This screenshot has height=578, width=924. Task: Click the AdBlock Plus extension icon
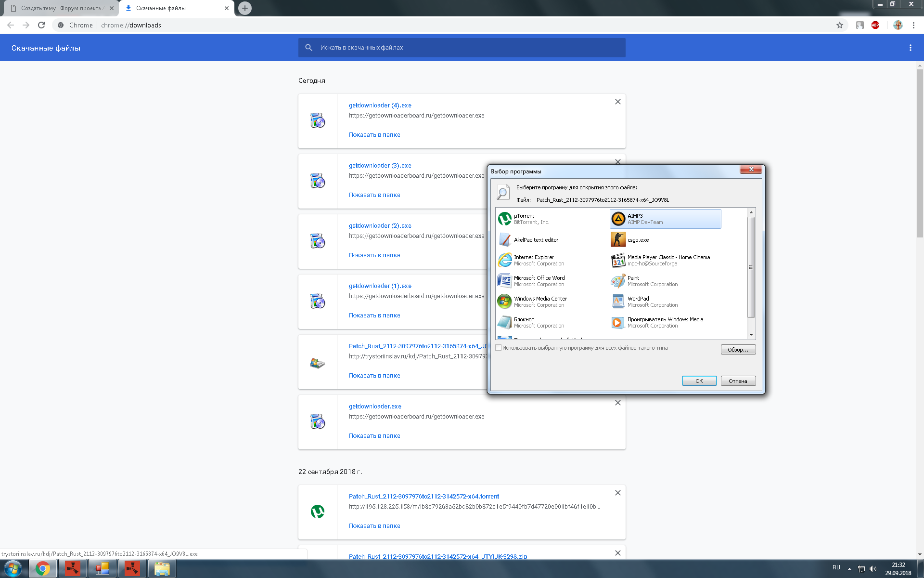875,25
